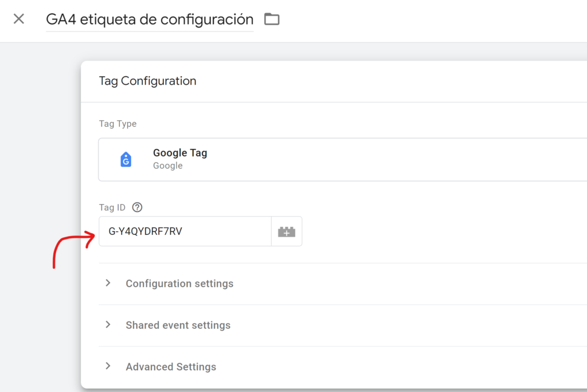Expand the Configuration settings chevron
Viewport: 587px width, 392px height.
(x=108, y=283)
